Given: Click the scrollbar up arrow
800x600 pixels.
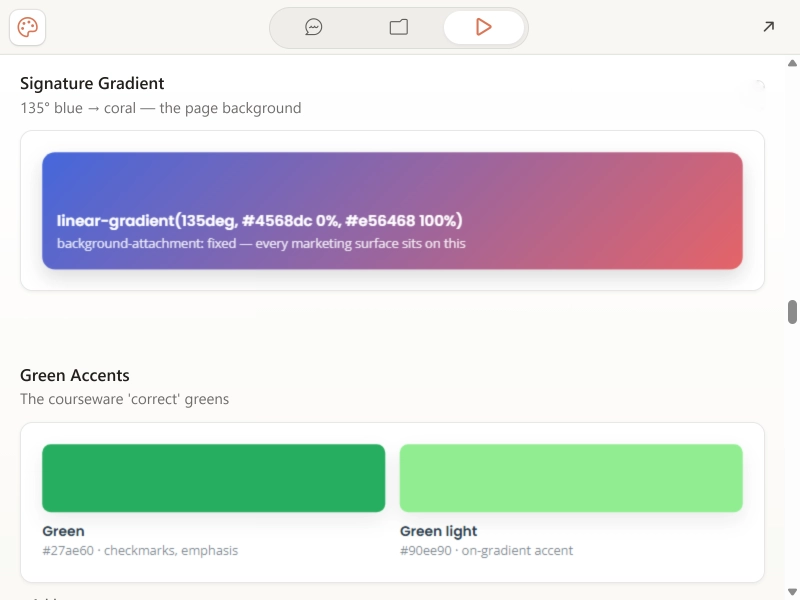Looking at the screenshot, I should 792,63.
